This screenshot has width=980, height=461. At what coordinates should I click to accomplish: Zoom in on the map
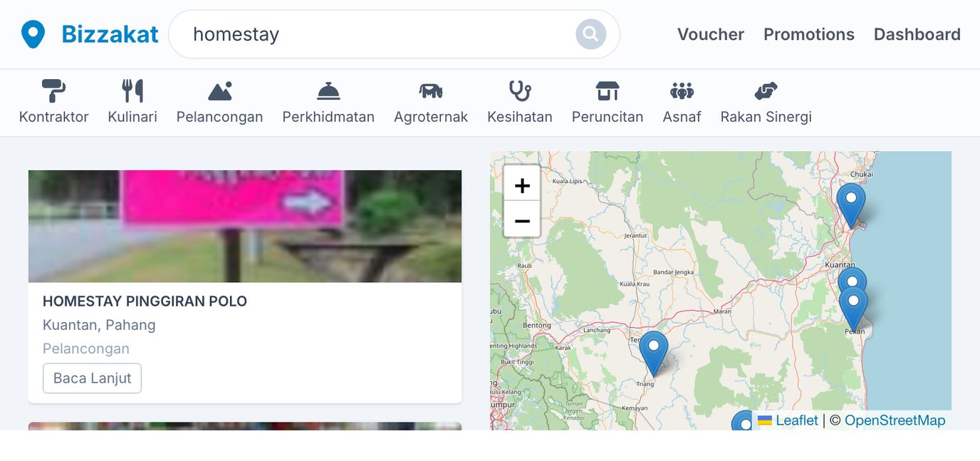coord(522,186)
